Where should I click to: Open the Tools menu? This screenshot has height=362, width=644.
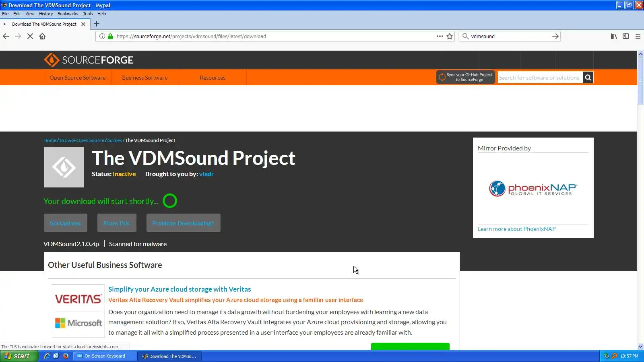88,14
